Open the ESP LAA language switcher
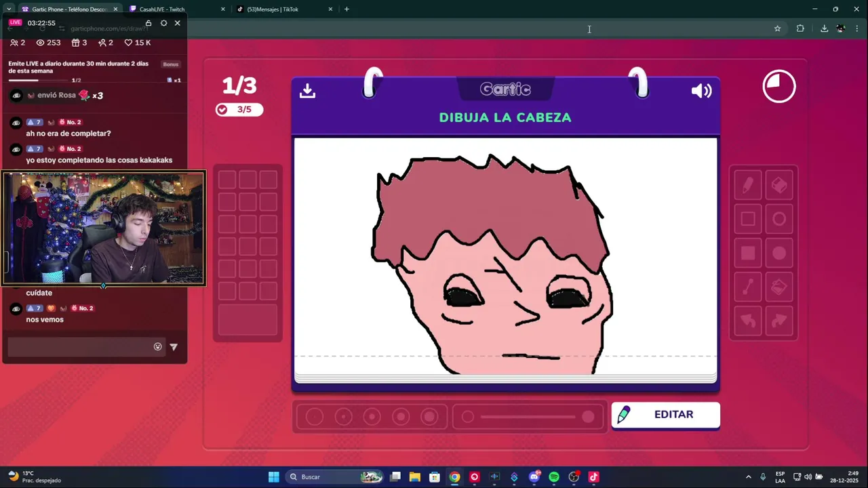Image resolution: width=868 pixels, height=488 pixels. [x=780, y=476]
